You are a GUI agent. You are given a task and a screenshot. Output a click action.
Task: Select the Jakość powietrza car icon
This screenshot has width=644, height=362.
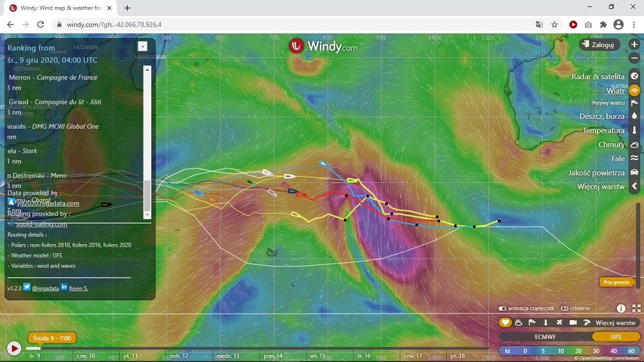pos(634,173)
